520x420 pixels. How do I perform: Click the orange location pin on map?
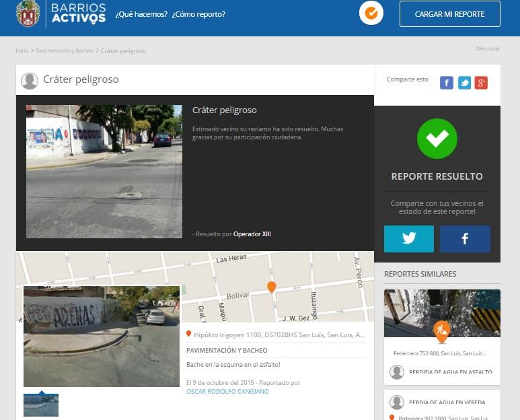[x=272, y=287]
